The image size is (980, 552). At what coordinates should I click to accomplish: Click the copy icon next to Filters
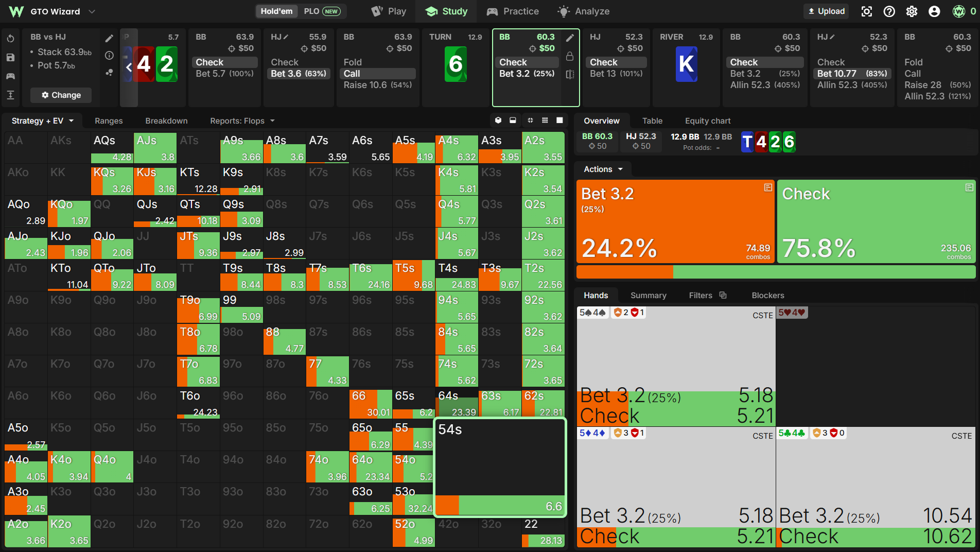pos(723,295)
